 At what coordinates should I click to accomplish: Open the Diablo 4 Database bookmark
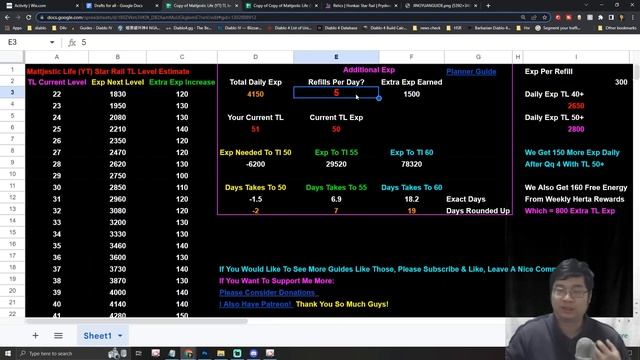tap(338, 28)
